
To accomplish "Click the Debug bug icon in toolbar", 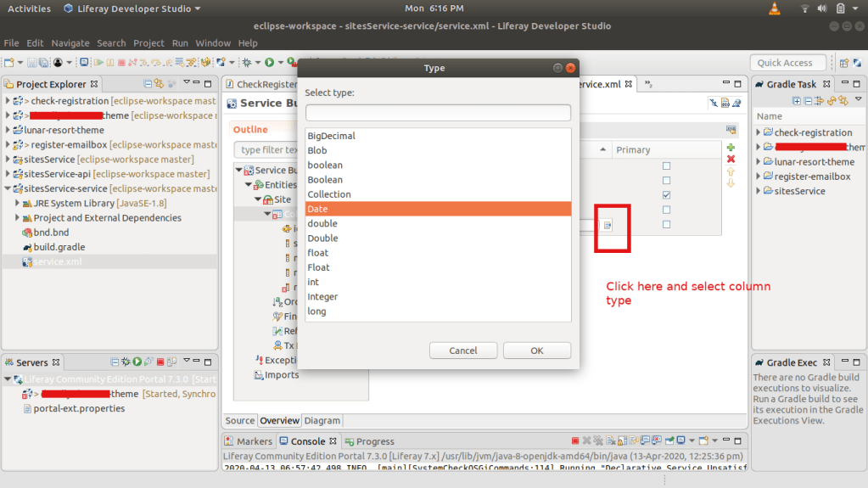I will [x=247, y=63].
